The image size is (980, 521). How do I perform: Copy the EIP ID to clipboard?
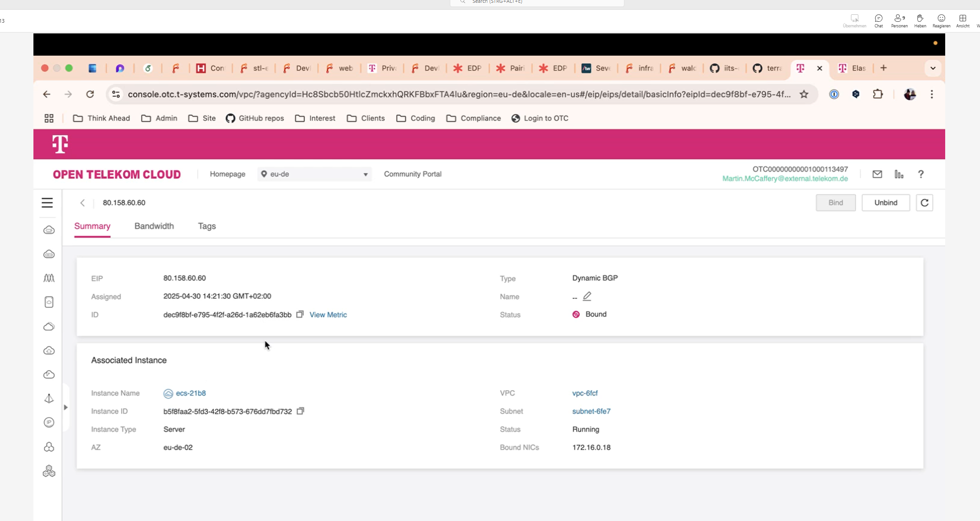tap(300, 314)
